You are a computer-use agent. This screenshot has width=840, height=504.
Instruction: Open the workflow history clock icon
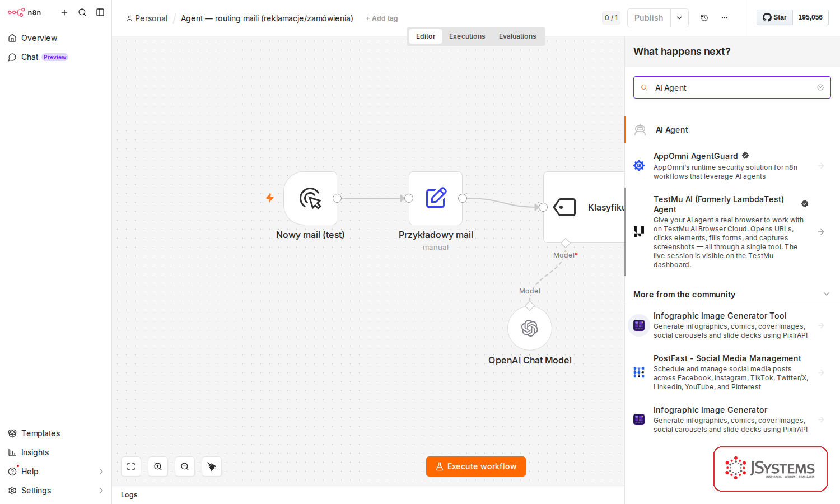click(x=704, y=18)
